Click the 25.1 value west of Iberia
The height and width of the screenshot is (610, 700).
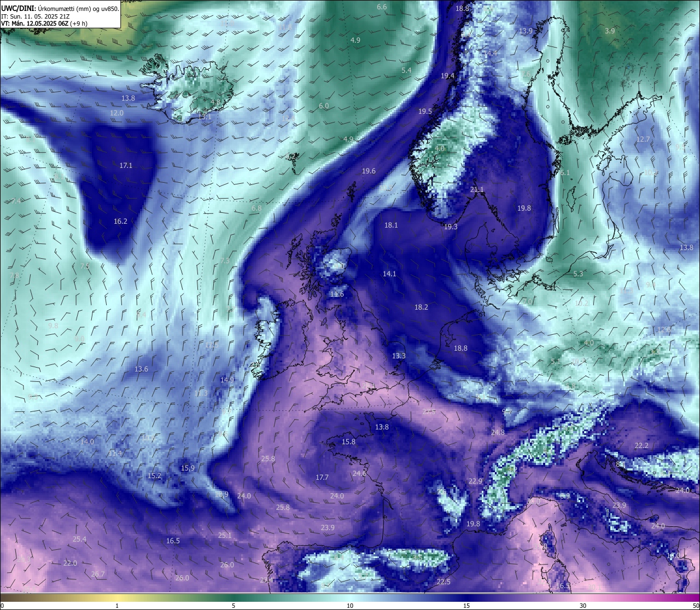pyautogui.click(x=225, y=536)
